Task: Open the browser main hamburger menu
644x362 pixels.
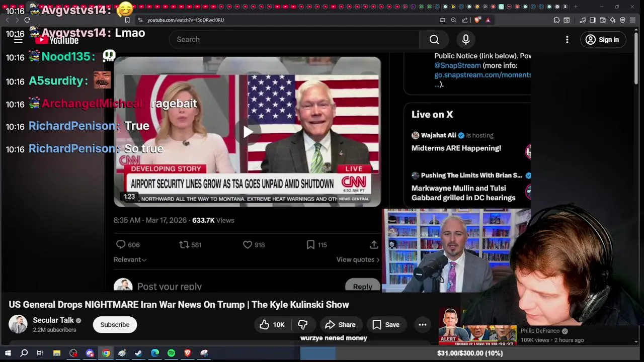Action: [x=633, y=20]
